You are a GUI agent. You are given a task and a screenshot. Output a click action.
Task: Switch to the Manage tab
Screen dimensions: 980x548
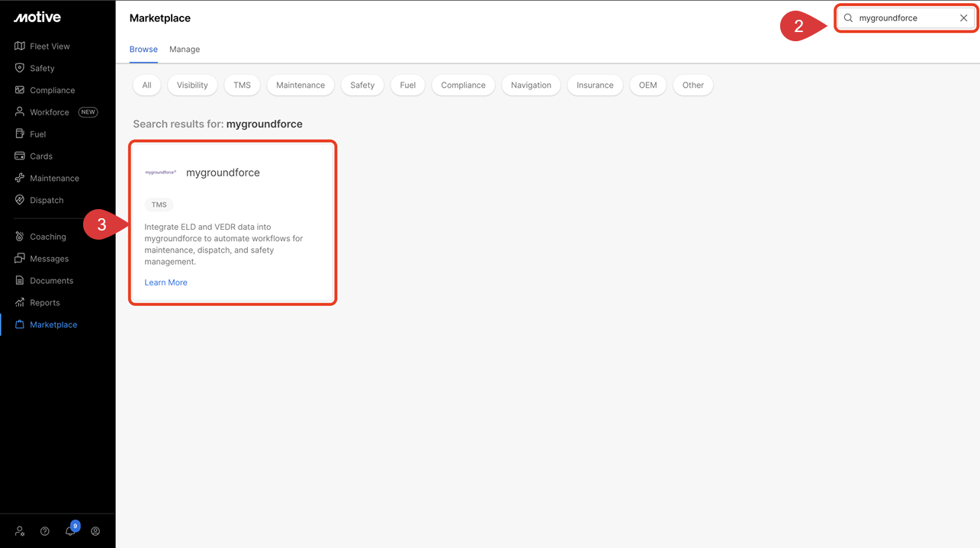pyautogui.click(x=185, y=50)
